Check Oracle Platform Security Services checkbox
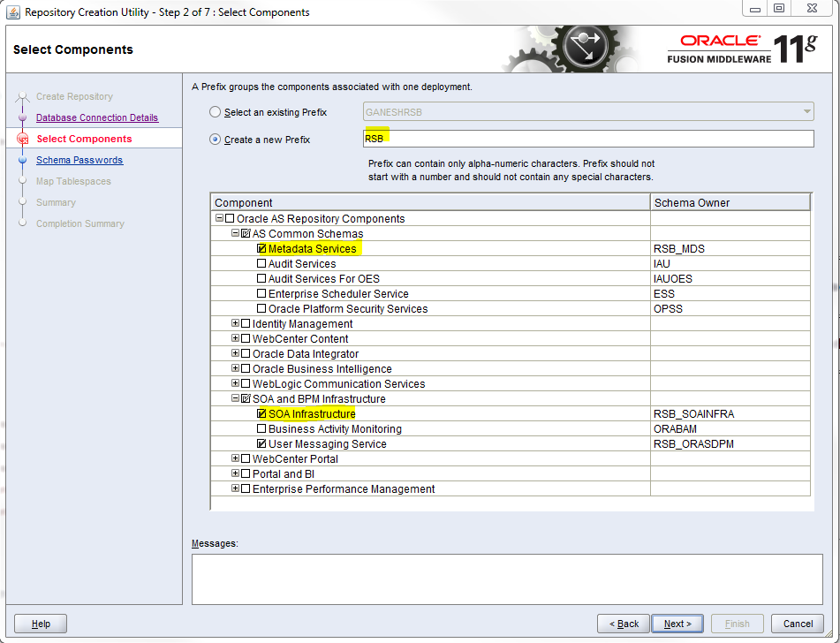Image resolution: width=840 pixels, height=643 pixels. 261,308
